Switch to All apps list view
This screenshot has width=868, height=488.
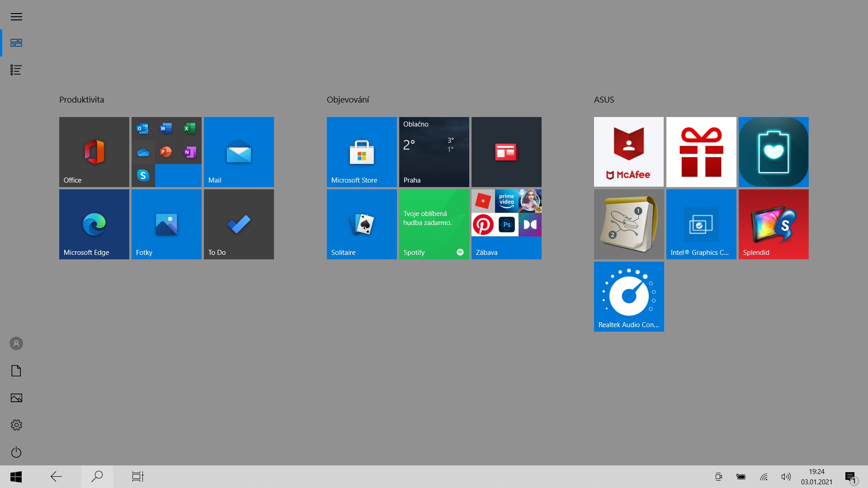click(16, 70)
